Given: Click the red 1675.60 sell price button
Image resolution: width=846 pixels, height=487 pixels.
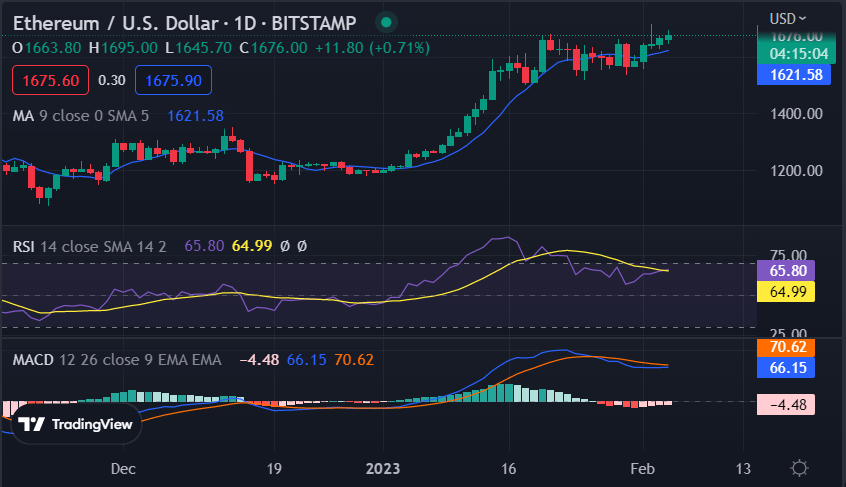Looking at the screenshot, I should [50, 80].
